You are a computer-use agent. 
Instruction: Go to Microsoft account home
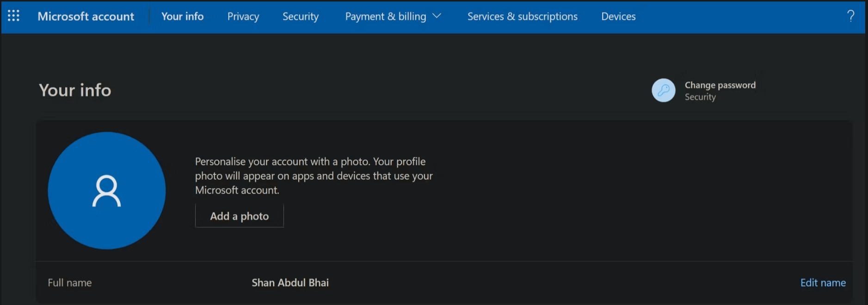[x=86, y=17]
